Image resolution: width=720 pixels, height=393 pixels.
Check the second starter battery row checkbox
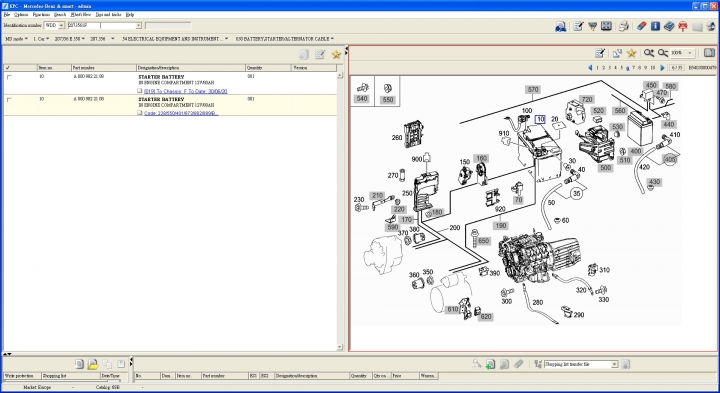click(x=9, y=100)
